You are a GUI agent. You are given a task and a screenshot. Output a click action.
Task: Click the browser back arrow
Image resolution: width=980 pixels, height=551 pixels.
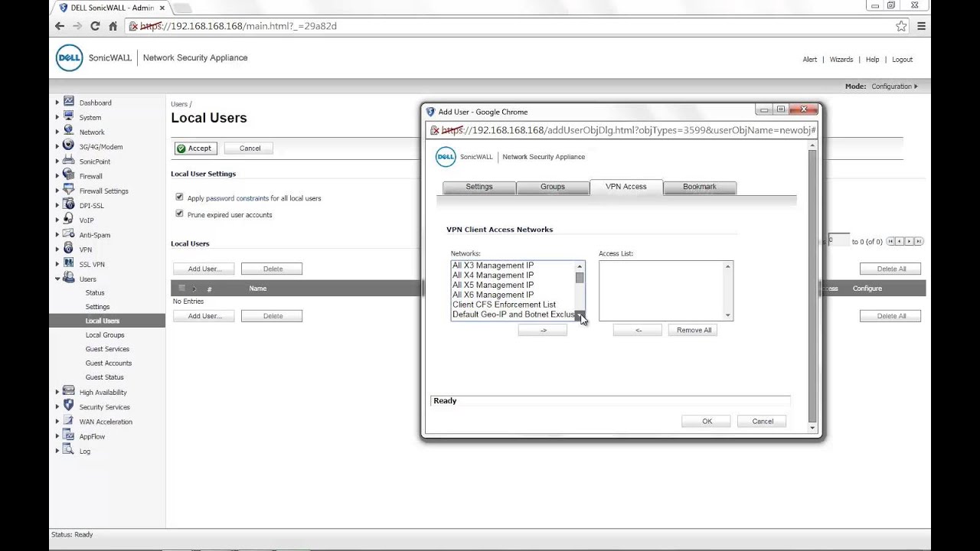point(60,26)
